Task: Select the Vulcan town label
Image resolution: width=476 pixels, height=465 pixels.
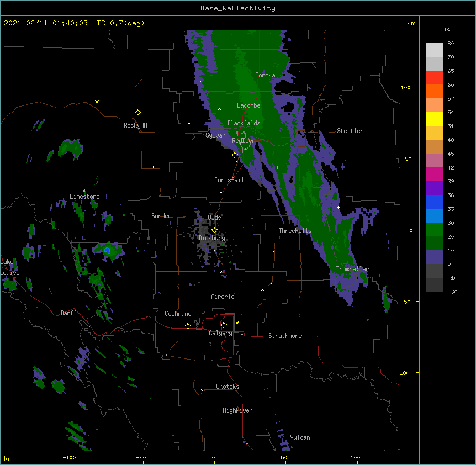Action: (300, 437)
